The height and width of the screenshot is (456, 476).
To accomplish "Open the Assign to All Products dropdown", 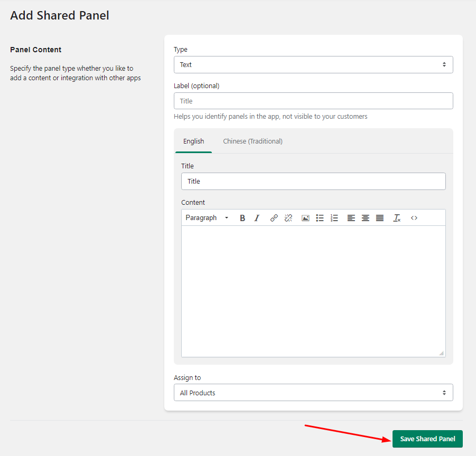I will click(x=313, y=393).
